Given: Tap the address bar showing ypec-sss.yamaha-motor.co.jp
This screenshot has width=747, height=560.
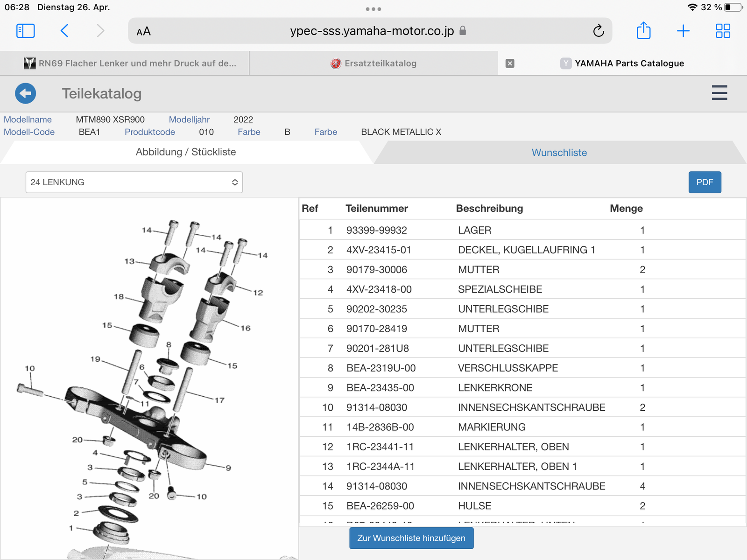Looking at the screenshot, I should coord(371,31).
